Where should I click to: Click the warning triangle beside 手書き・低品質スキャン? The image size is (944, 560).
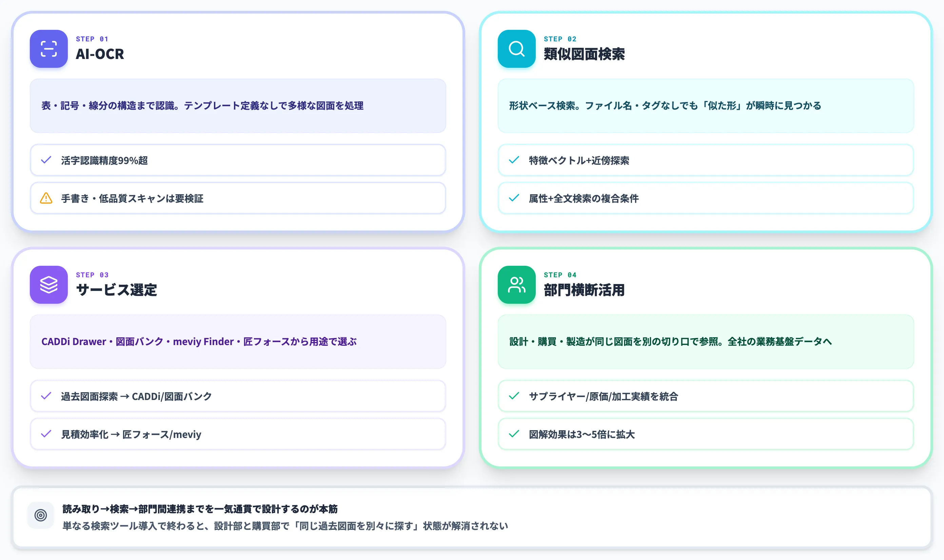(46, 198)
